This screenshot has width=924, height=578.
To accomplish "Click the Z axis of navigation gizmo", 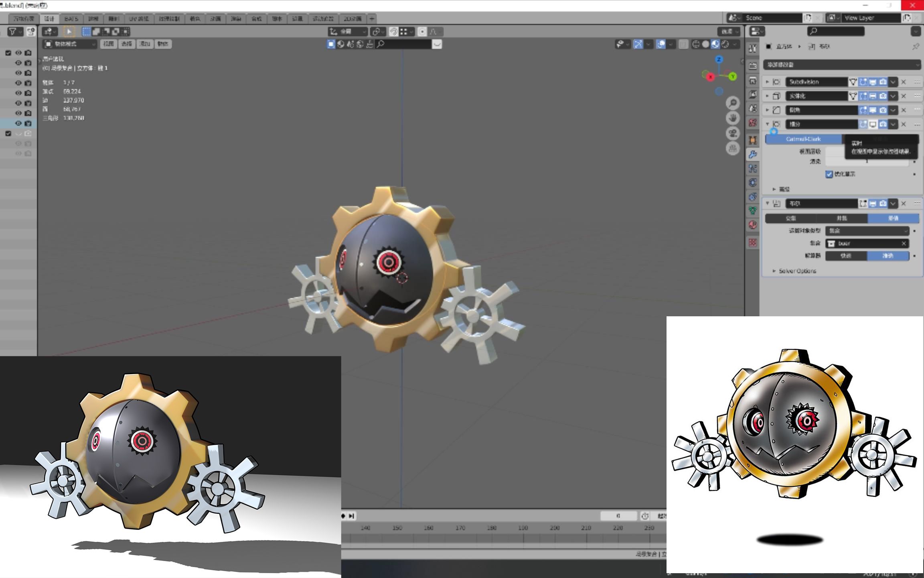I will [x=719, y=59].
